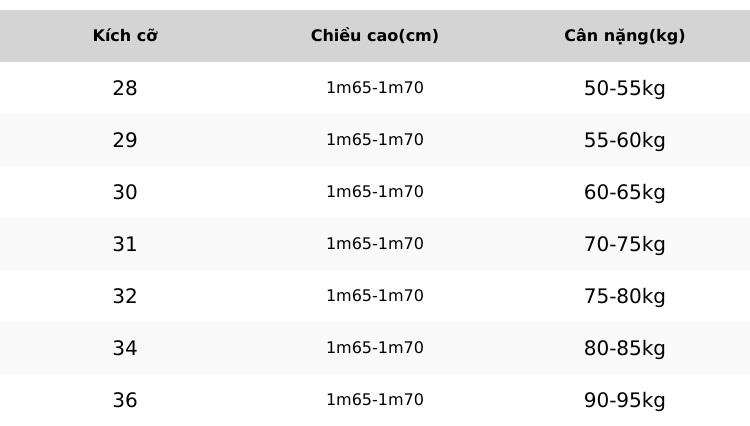
Task: Click the height cell in size 28 row
Action: [x=375, y=88]
